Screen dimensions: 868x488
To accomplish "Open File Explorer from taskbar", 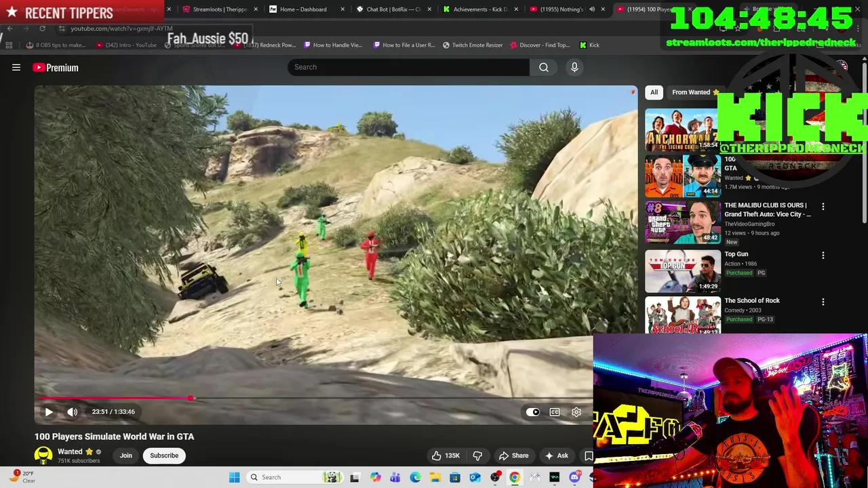I will click(x=435, y=477).
